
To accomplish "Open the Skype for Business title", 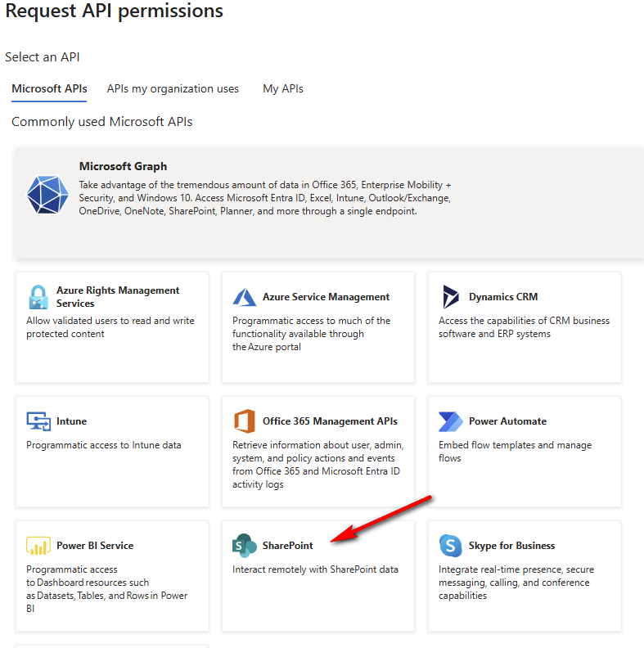I will (511, 546).
